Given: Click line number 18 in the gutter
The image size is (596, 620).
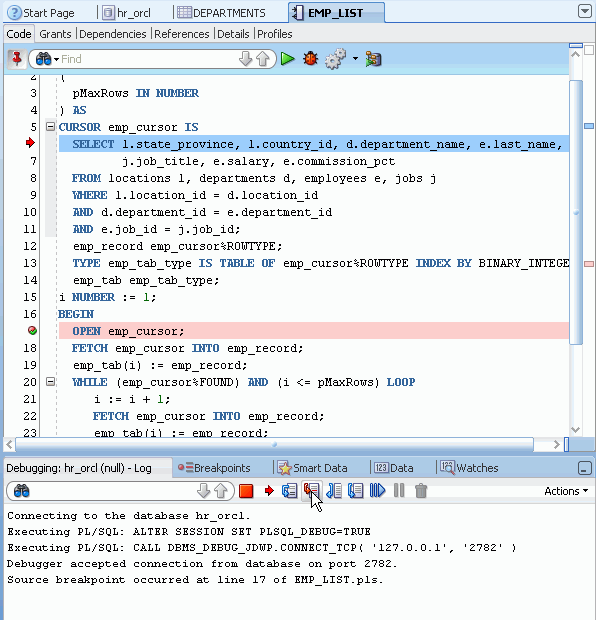Looking at the screenshot, I should [x=30, y=348].
